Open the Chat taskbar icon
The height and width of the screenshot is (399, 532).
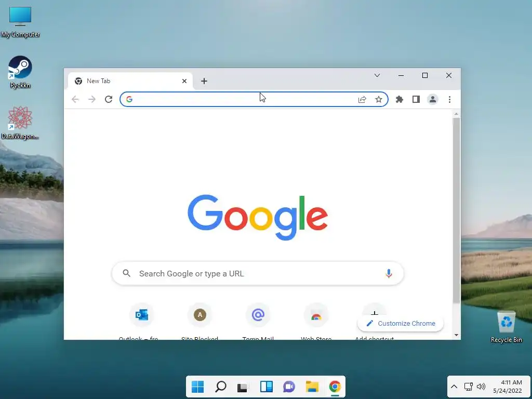point(289,387)
